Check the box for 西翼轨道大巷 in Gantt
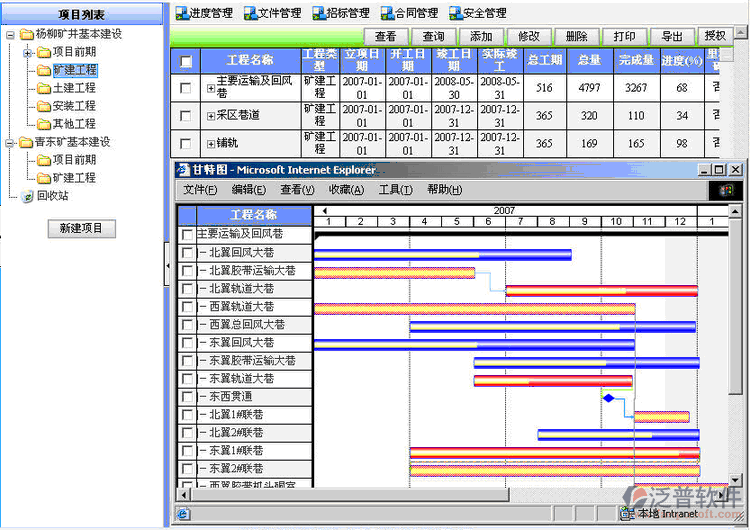 pos(187,307)
